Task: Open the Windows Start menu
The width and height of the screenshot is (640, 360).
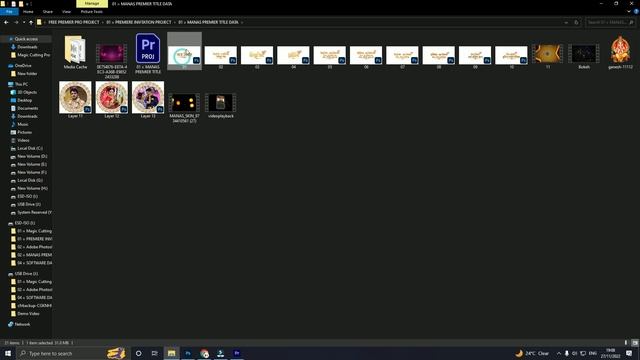Action: pyautogui.click(x=8, y=353)
